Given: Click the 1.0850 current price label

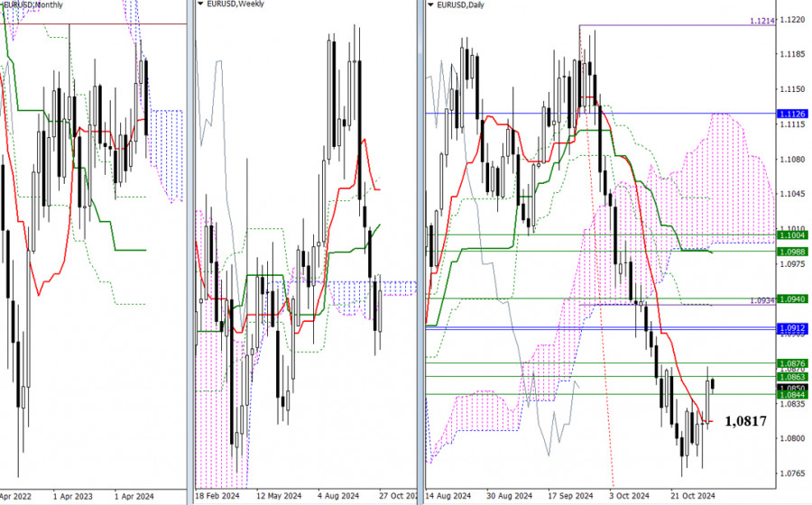Looking at the screenshot, I should pos(792,388).
